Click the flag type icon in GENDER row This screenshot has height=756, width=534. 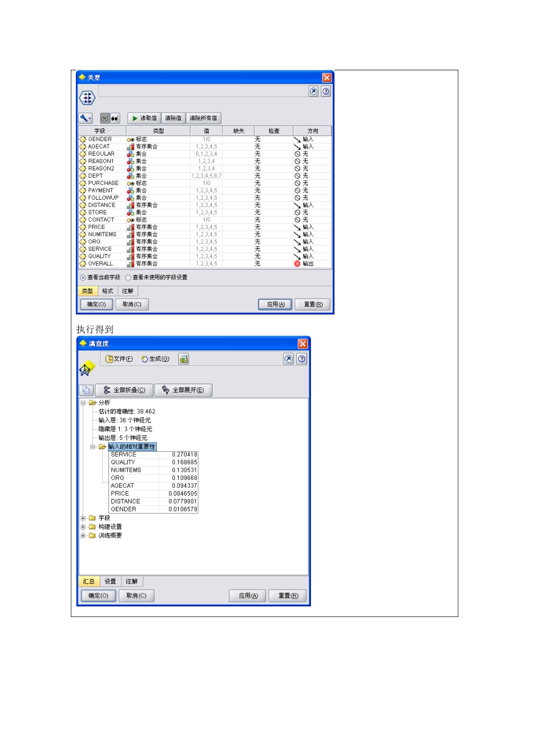point(130,139)
